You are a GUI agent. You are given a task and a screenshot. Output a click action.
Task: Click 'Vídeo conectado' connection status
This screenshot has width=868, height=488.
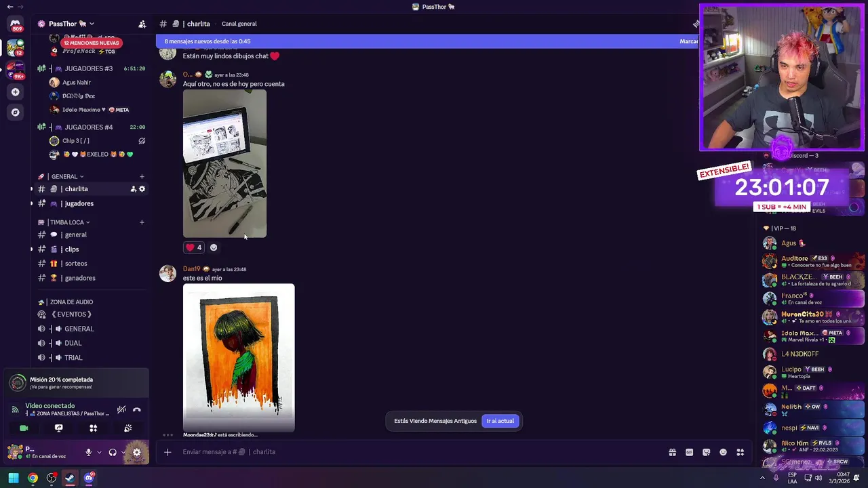point(50,406)
